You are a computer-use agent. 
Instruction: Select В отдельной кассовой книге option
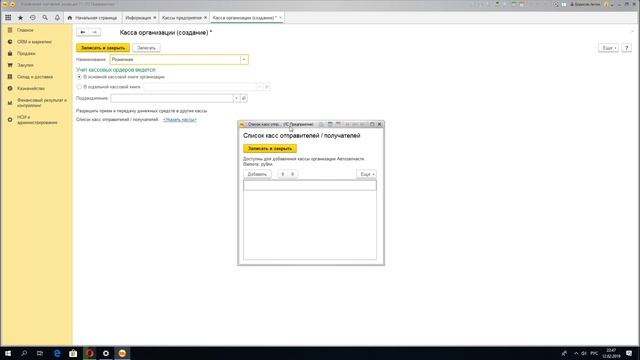pyautogui.click(x=79, y=87)
